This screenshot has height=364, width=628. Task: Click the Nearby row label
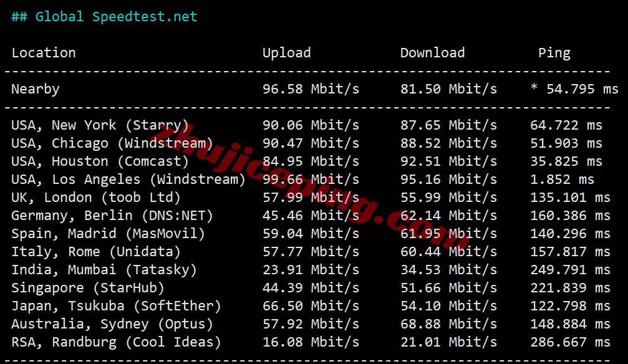(36, 89)
